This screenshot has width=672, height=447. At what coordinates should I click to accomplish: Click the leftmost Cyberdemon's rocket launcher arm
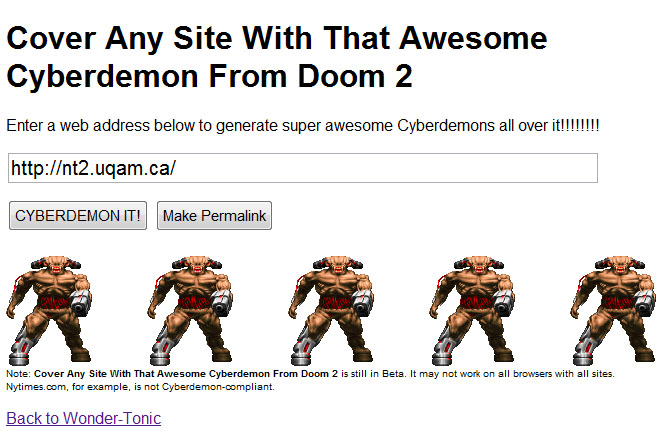tap(81, 301)
